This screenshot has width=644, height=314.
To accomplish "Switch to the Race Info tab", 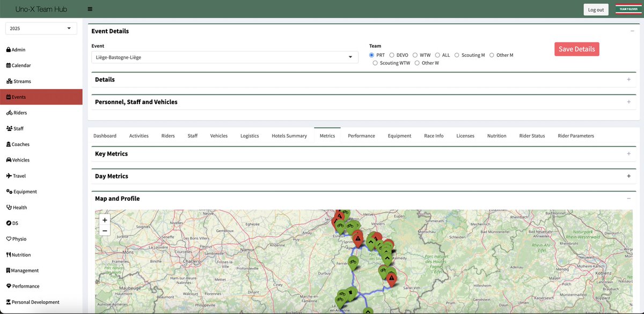I will (434, 136).
